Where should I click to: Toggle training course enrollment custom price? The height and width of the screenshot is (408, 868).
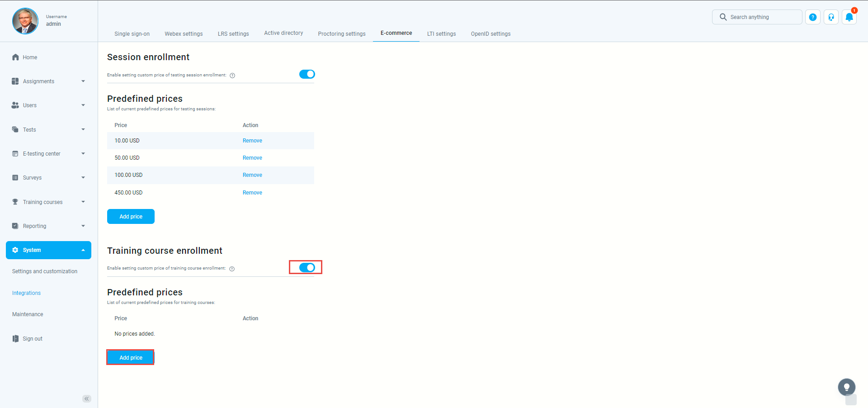[307, 267]
